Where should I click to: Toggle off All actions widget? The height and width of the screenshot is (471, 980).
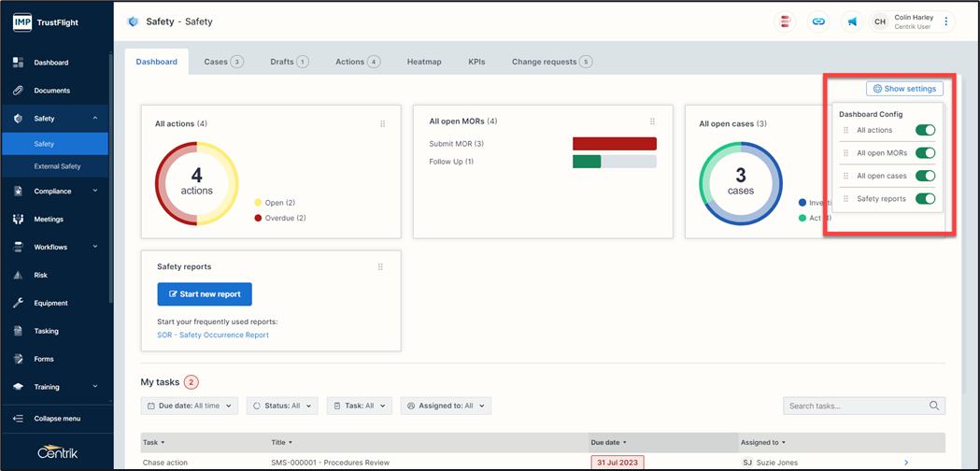click(925, 131)
